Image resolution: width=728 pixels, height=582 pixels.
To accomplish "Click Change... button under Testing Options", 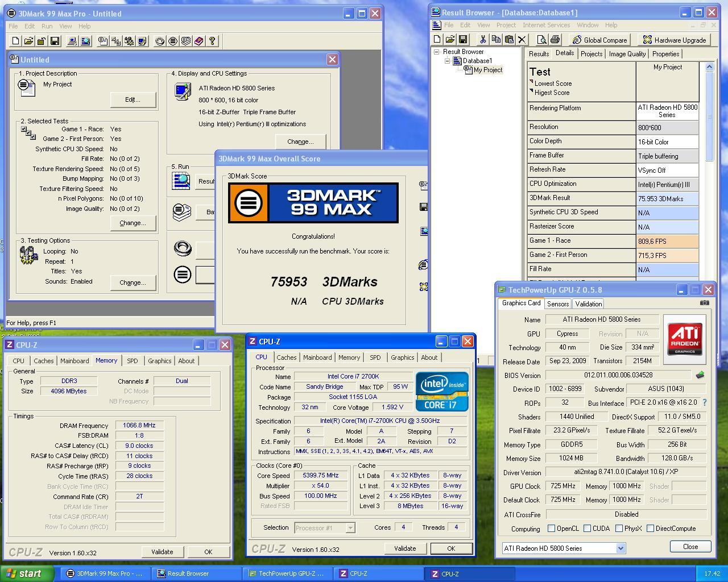I will [x=133, y=282].
